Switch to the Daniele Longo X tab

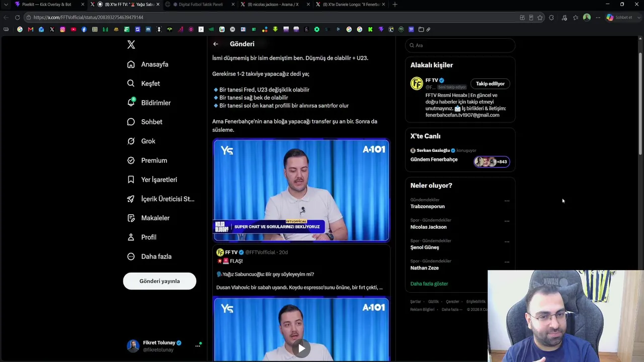coord(351,5)
